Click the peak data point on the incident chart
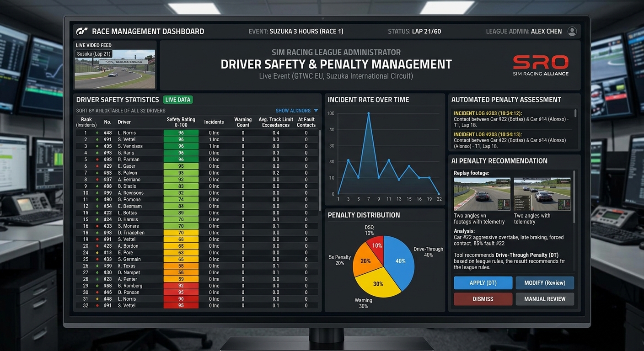644x351 pixels. click(x=368, y=113)
